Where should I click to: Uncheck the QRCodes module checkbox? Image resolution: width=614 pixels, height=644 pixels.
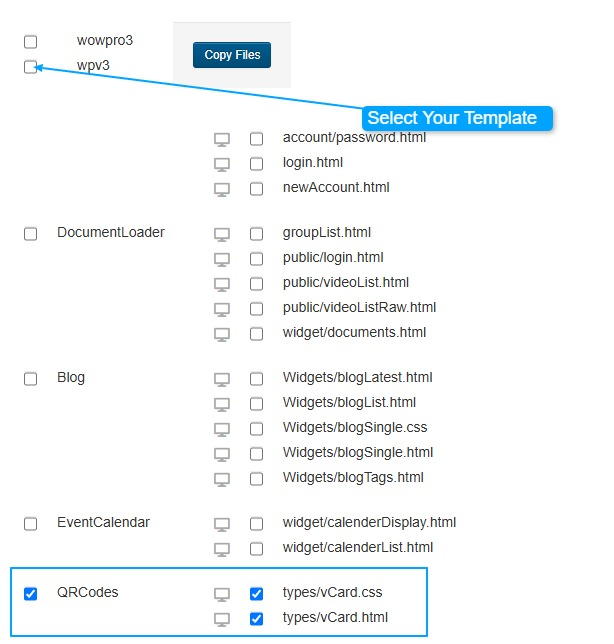[x=31, y=593]
